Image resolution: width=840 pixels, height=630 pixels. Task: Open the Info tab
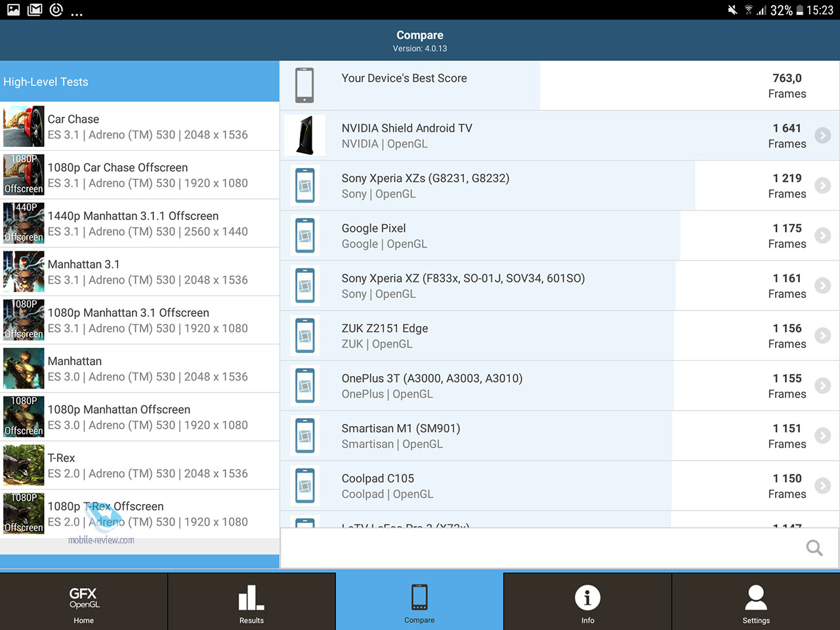pyautogui.click(x=587, y=602)
